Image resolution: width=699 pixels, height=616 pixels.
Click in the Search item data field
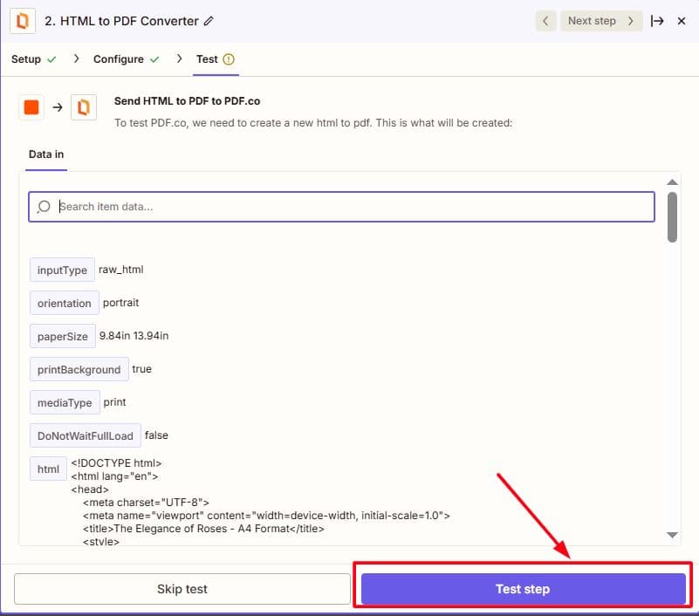tap(349, 207)
